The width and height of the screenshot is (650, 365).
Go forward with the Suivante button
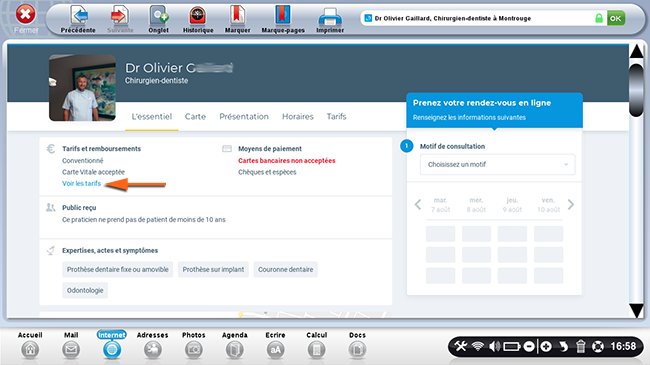tap(120, 19)
